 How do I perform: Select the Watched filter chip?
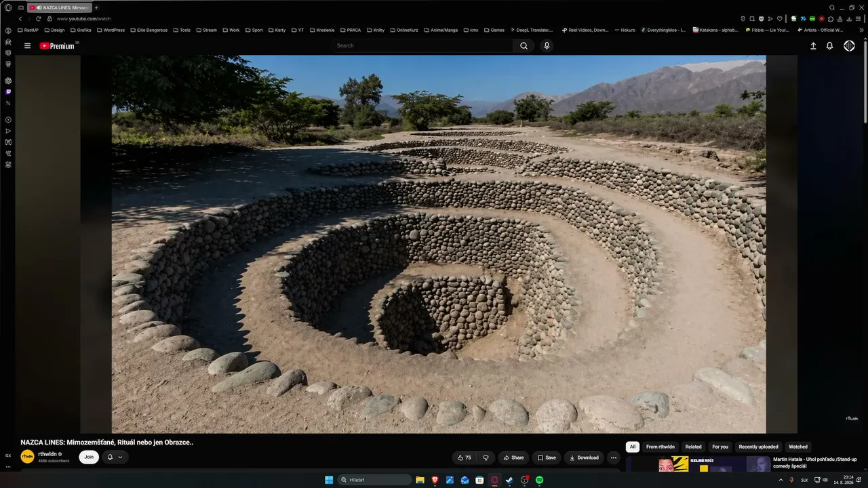[798, 447]
